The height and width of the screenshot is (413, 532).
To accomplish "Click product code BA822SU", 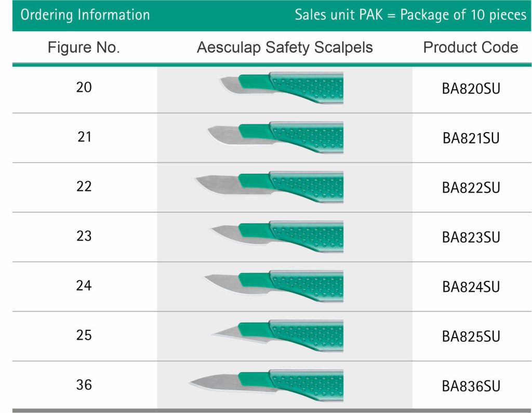I will click(x=471, y=188).
